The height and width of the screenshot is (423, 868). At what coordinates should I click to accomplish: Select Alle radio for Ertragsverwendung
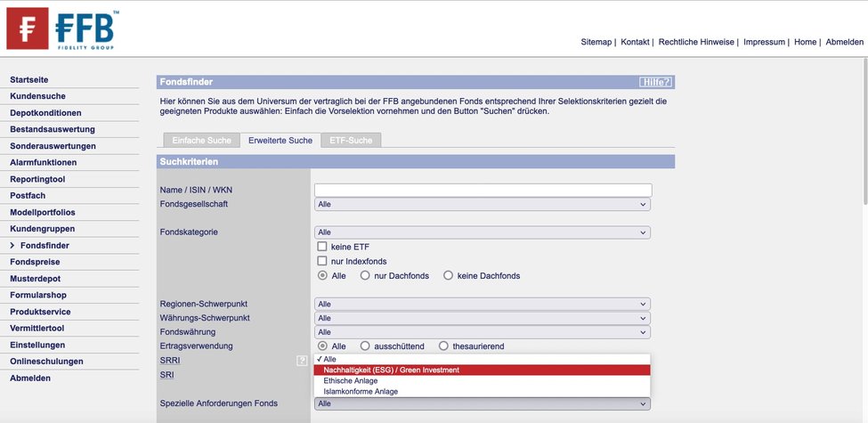[323, 346]
